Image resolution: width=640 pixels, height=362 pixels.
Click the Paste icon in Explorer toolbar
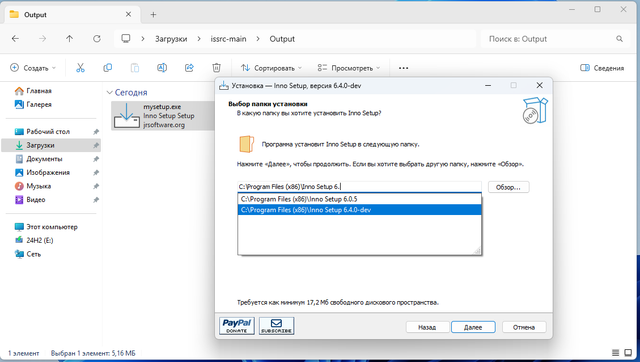(x=135, y=68)
